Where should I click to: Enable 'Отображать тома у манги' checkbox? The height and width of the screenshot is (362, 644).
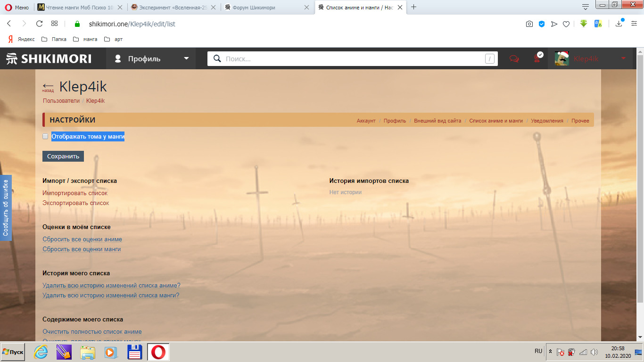tap(45, 137)
